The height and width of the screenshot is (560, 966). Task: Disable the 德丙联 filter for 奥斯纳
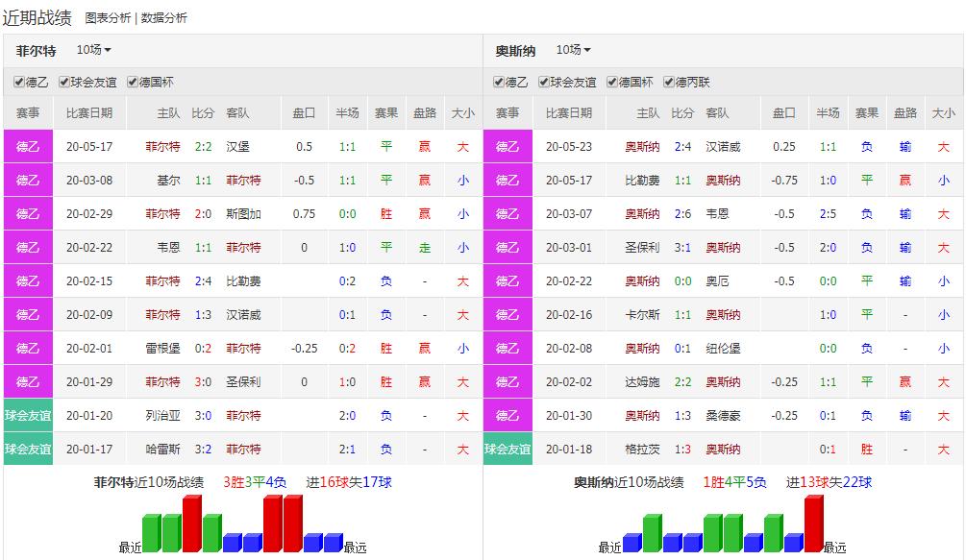click(672, 82)
